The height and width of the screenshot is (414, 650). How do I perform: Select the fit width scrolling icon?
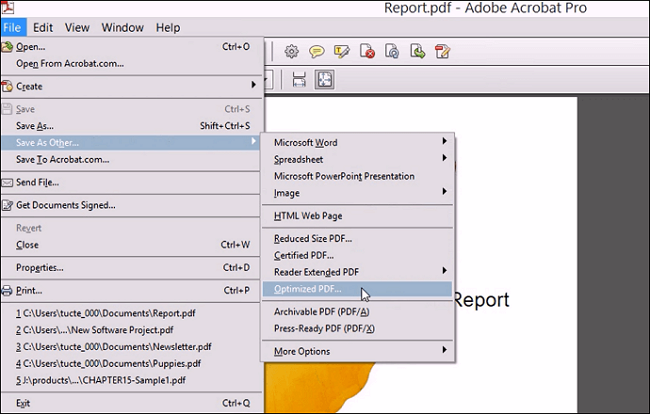pyautogui.click(x=299, y=79)
